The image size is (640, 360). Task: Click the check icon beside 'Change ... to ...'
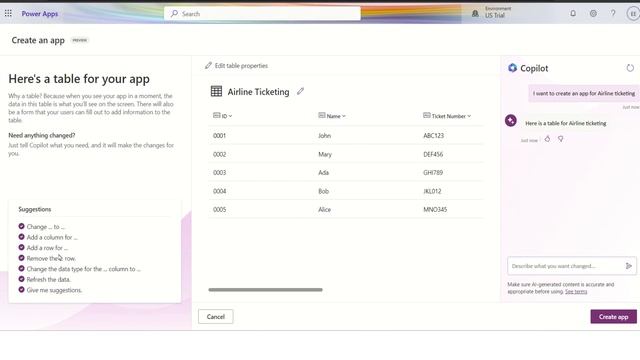coord(22,226)
